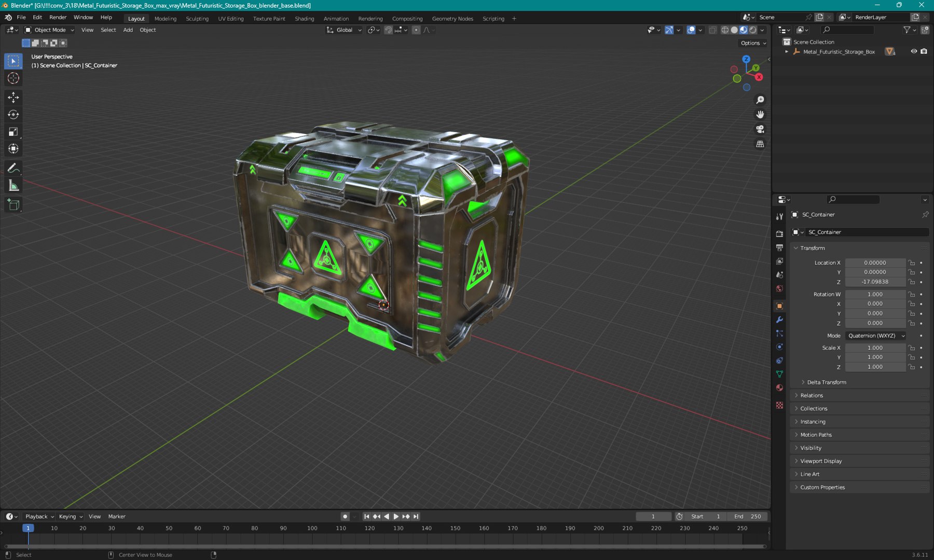Hide Metal_Futuristic_Storage_Box with eye icon
This screenshot has height=560, width=934.
914,51
